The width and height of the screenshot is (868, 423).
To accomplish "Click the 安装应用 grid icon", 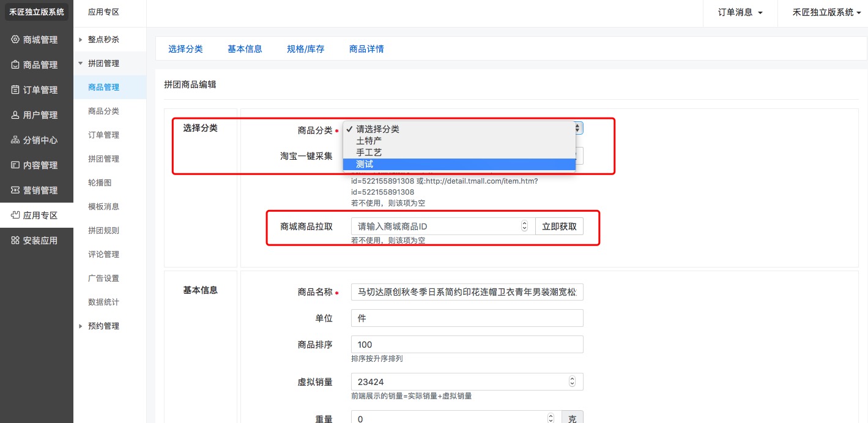I will tap(15, 241).
